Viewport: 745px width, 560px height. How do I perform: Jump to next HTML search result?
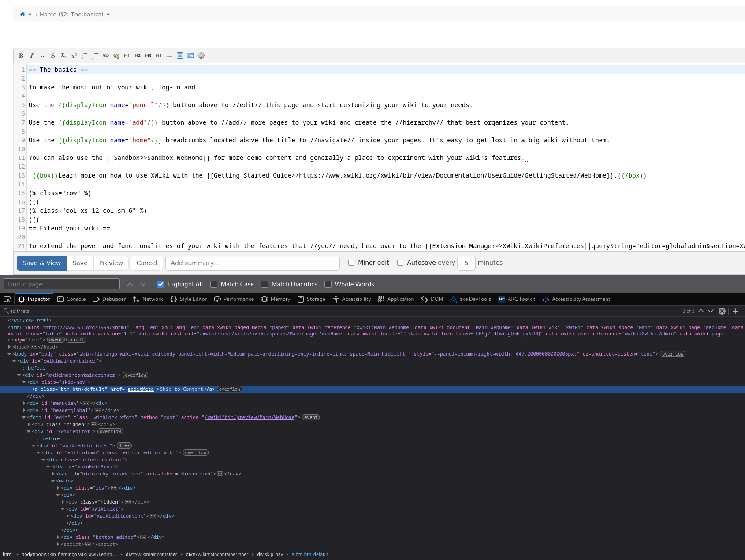(x=711, y=311)
